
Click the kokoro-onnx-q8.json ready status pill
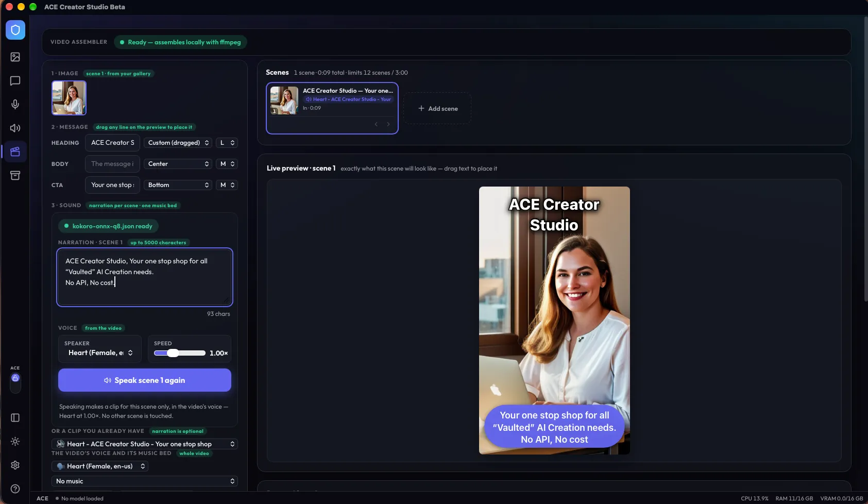click(108, 226)
